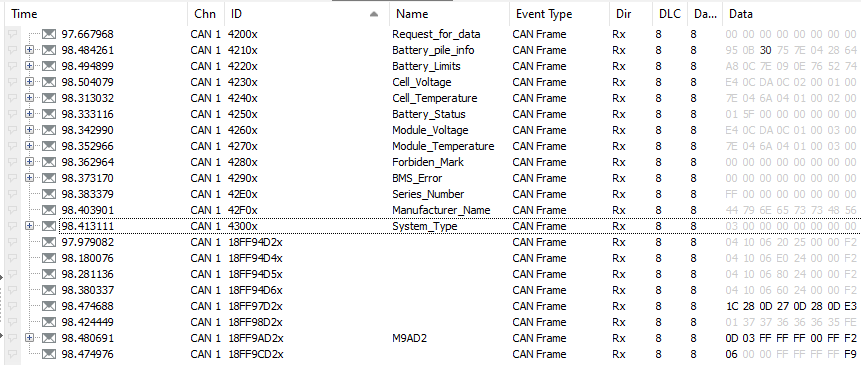865x365 pixels.
Task: Select data bytes 95 0B 30 75 7E 04 28 64
Action: tap(792, 50)
